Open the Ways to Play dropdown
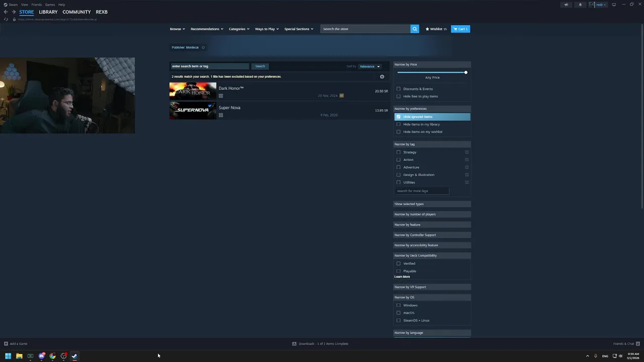644x362 pixels. tap(267, 29)
